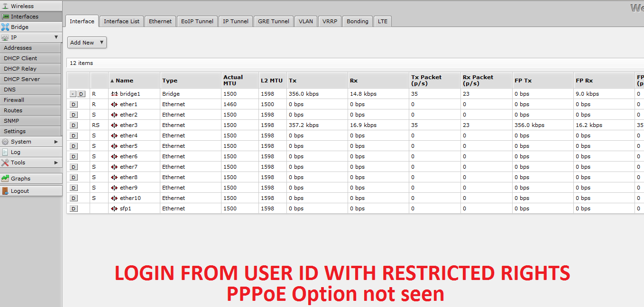Click the Bridge menu icon
The width and height of the screenshot is (644, 307).
pyautogui.click(x=5, y=27)
